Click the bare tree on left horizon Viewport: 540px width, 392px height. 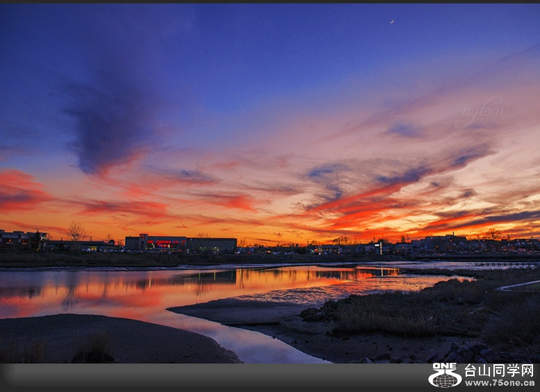point(76,231)
